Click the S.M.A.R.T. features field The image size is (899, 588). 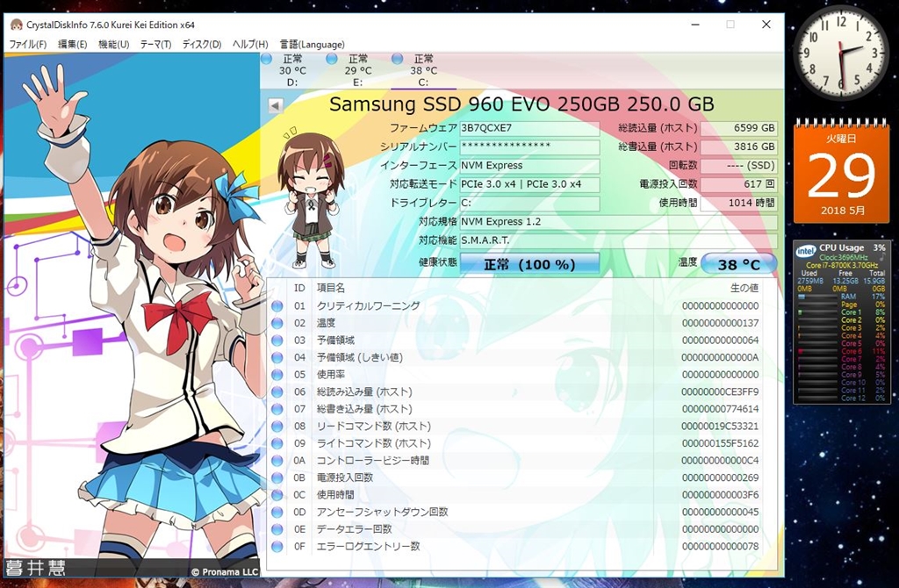coord(619,240)
